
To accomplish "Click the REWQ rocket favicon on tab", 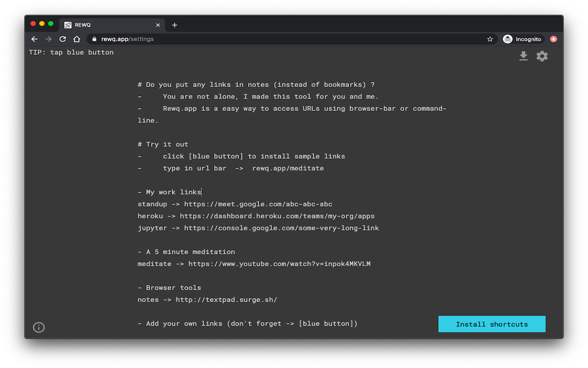I will pos(68,25).
